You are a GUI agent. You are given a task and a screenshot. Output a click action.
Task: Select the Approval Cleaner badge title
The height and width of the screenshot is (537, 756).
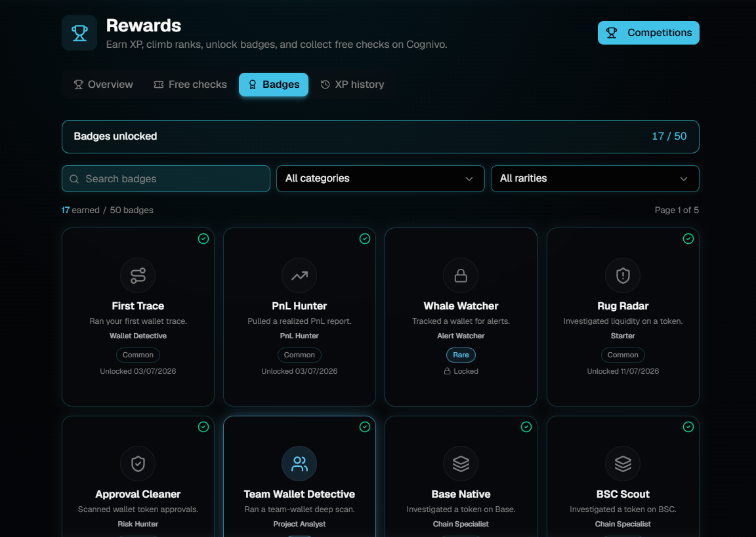coord(138,494)
